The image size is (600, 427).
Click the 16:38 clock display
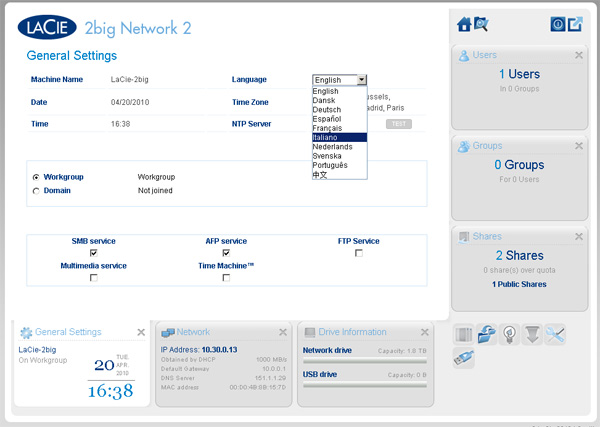111,391
